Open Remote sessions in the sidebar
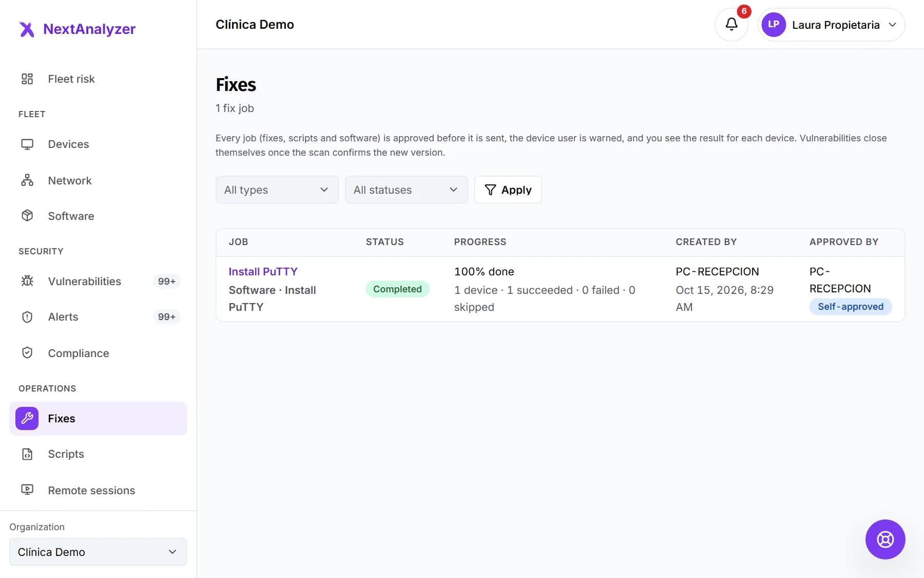The width and height of the screenshot is (924, 578). coord(98,490)
